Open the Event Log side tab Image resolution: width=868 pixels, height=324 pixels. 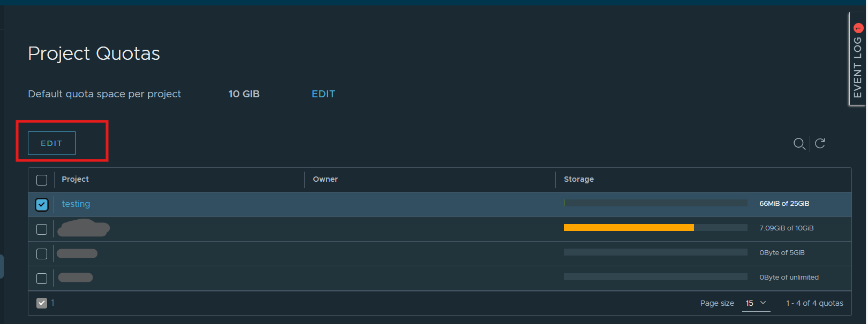click(x=857, y=67)
